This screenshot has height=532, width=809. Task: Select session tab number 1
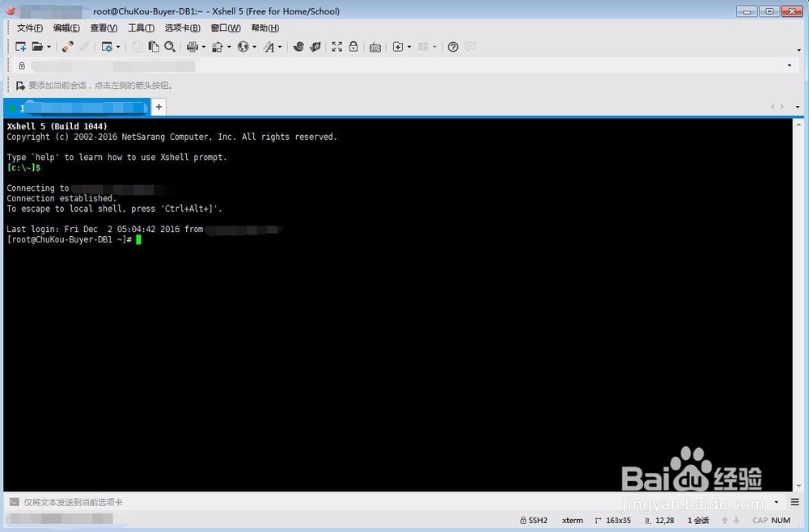pos(77,108)
